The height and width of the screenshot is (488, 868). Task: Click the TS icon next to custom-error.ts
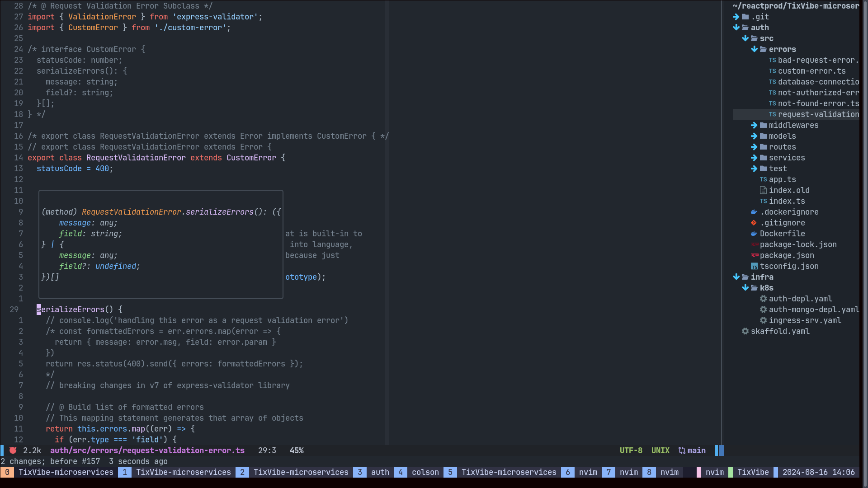[772, 71]
